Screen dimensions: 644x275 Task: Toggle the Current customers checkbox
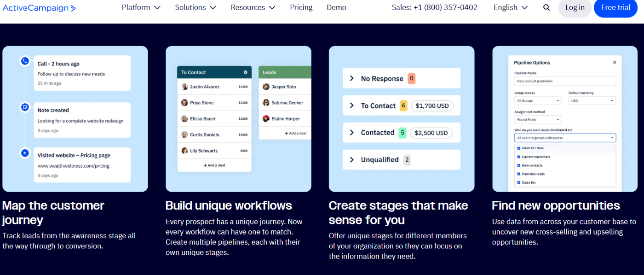[519, 157]
